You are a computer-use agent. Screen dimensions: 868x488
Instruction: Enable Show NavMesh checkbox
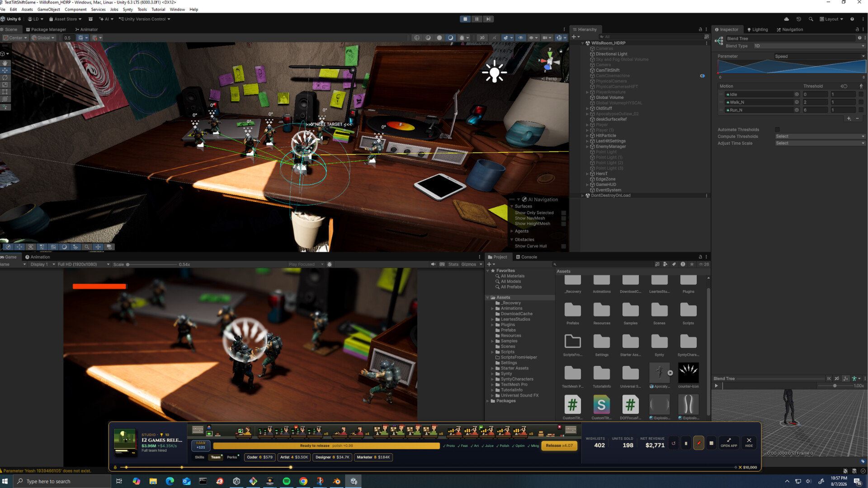click(564, 218)
